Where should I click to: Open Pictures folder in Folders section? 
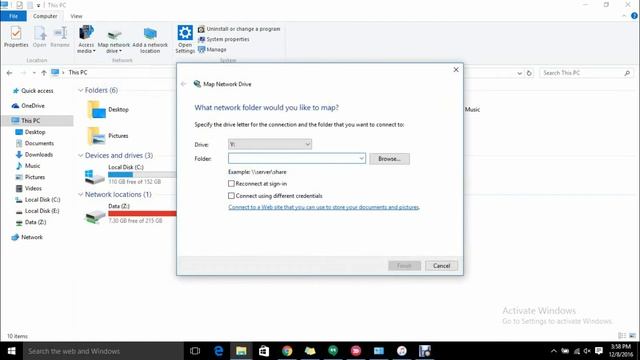108,136
